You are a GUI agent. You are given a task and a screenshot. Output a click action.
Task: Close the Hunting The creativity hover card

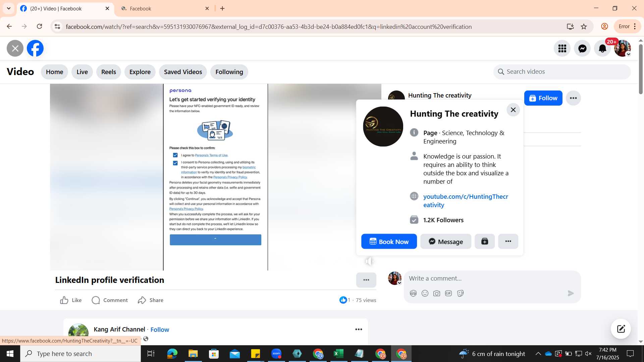pos(513,110)
